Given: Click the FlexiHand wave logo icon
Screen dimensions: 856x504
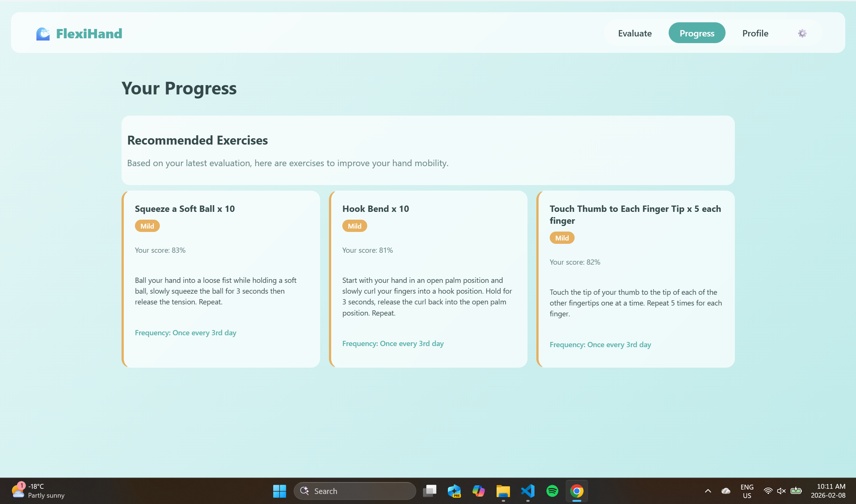Looking at the screenshot, I should pos(43,34).
